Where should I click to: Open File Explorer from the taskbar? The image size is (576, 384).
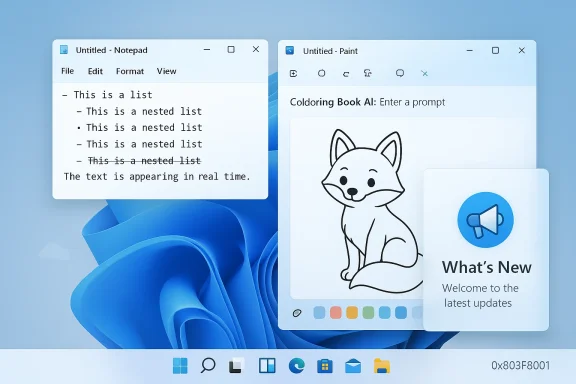(382, 366)
